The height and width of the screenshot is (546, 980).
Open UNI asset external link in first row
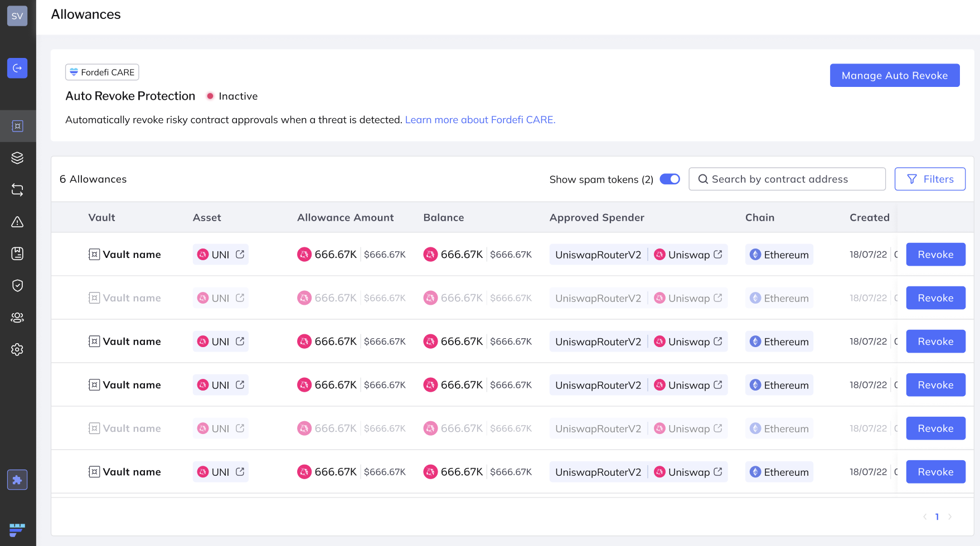point(240,254)
